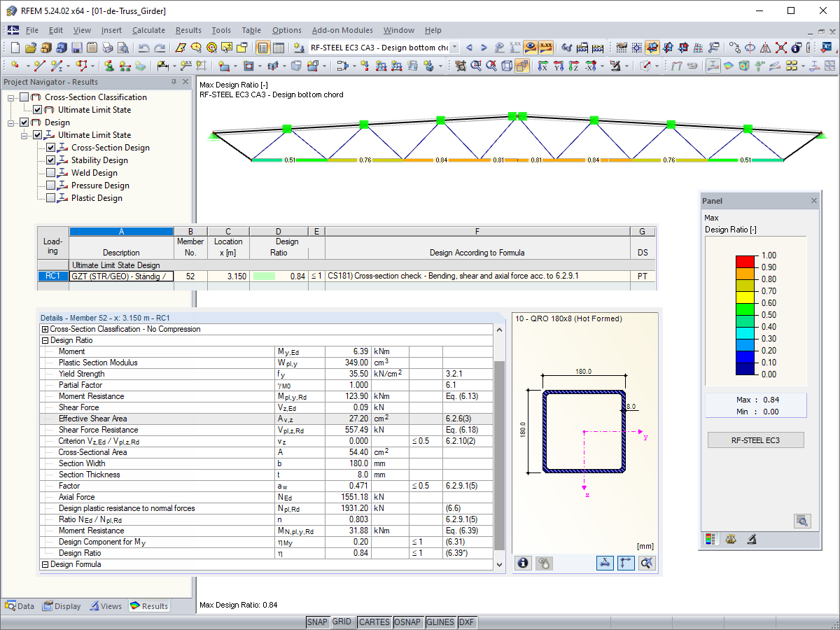Click the Print icon in toolbar
The height and width of the screenshot is (630, 840).
coord(108,48)
